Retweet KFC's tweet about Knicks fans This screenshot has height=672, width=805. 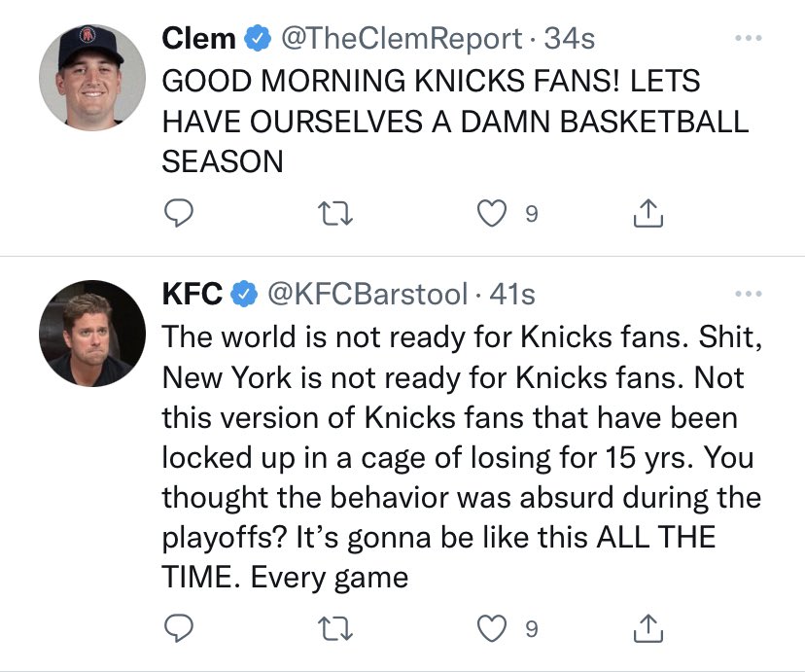[x=335, y=629]
